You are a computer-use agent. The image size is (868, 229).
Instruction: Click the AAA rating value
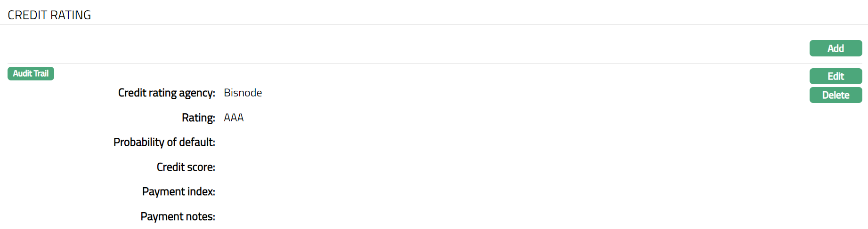tap(234, 118)
